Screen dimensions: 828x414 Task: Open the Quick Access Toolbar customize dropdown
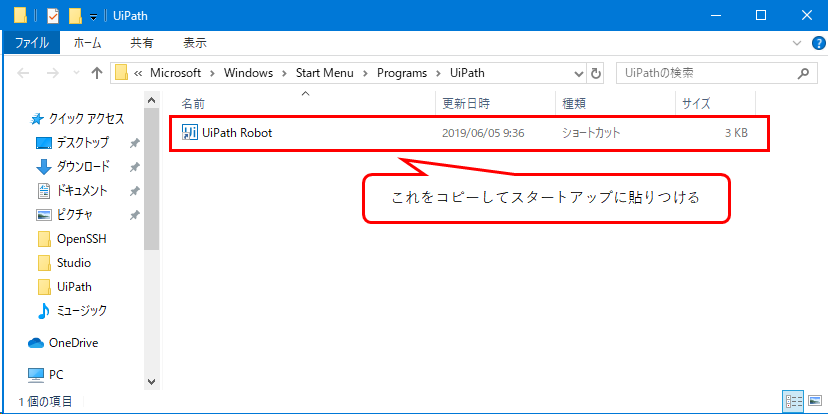coord(93,17)
